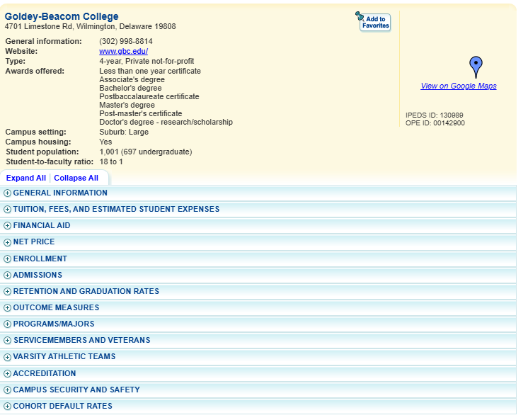This screenshot has height=420, width=528.
Task: Click the blue Google Maps pin marker
Action: tap(476, 67)
